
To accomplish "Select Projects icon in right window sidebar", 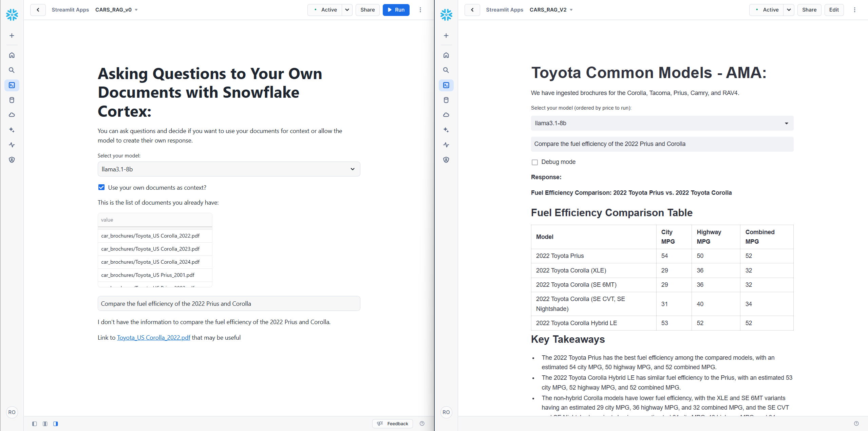I will coord(446,85).
